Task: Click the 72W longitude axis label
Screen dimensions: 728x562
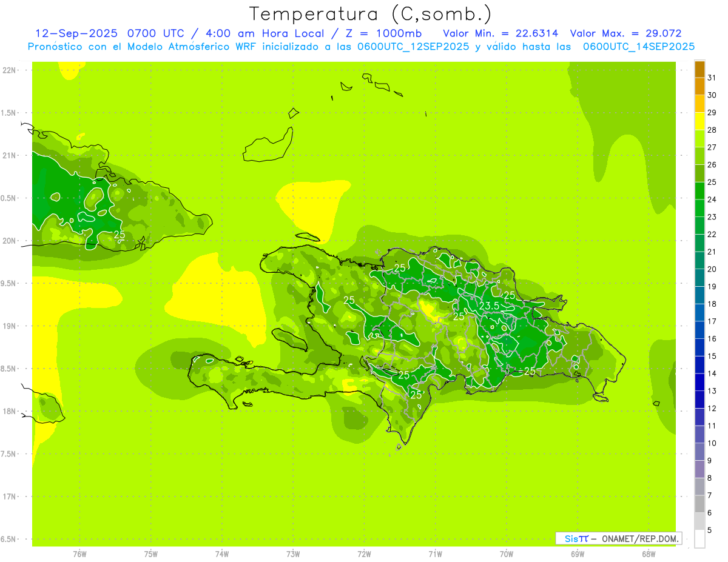Action: point(364,554)
